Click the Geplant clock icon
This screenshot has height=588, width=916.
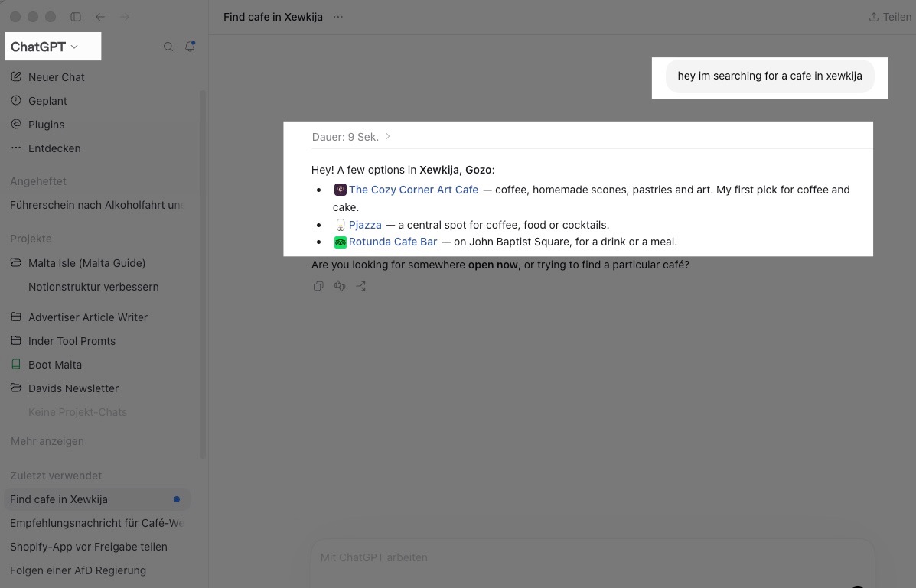(x=16, y=100)
